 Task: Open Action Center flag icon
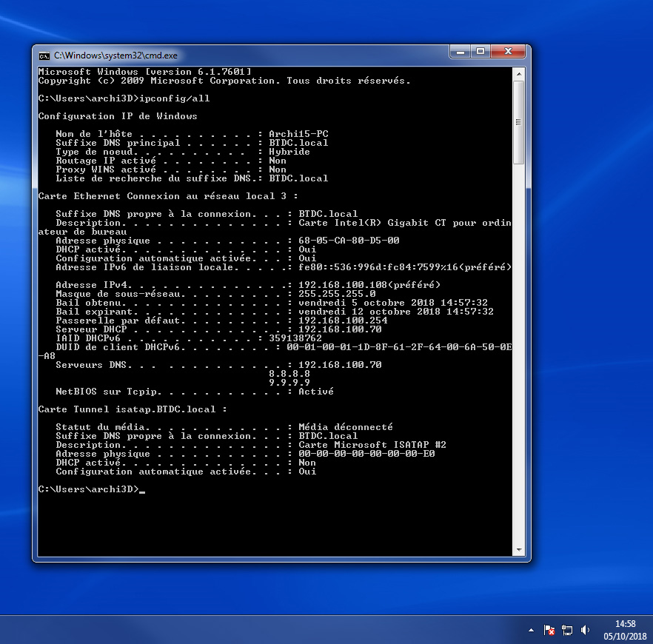549,630
